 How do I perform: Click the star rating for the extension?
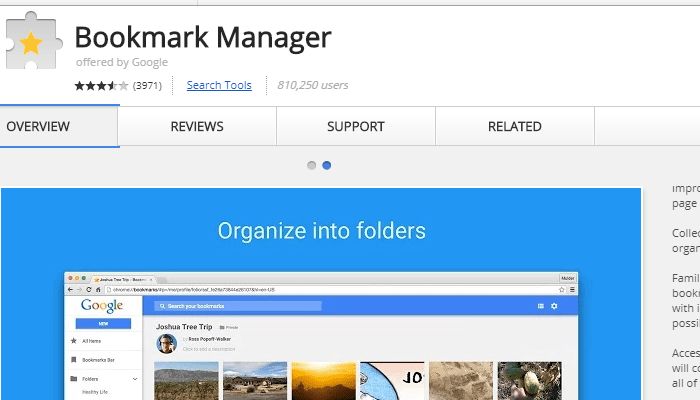[100, 85]
